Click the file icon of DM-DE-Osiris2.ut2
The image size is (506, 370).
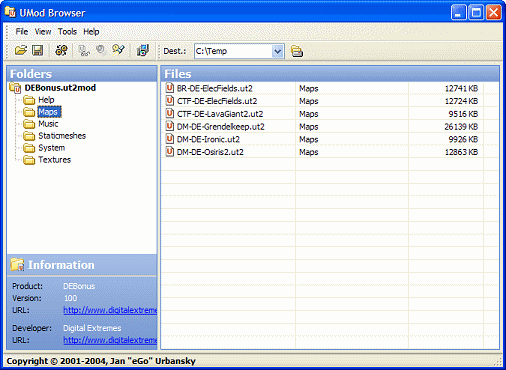pyautogui.click(x=170, y=152)
